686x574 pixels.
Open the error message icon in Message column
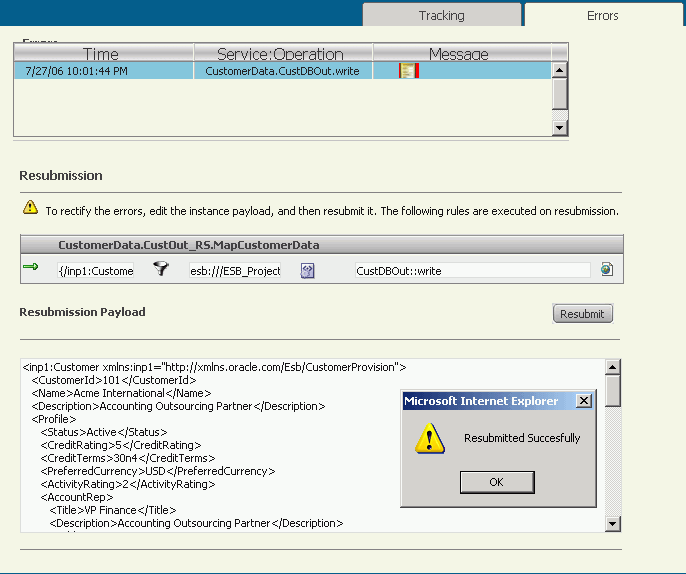[409, 71]
